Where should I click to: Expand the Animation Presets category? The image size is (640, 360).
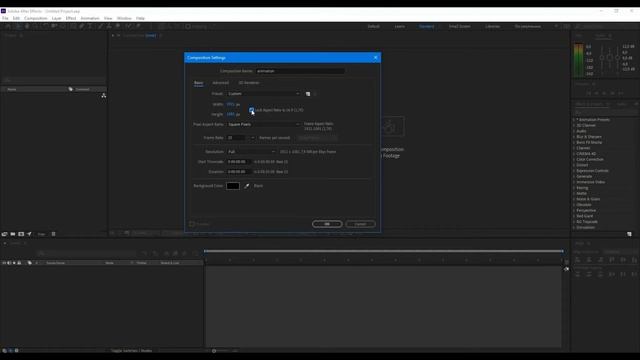point(574,120)
